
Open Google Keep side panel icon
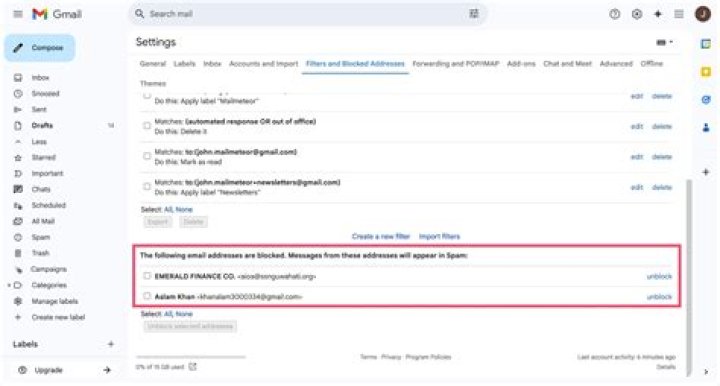[x=706, y=72]
